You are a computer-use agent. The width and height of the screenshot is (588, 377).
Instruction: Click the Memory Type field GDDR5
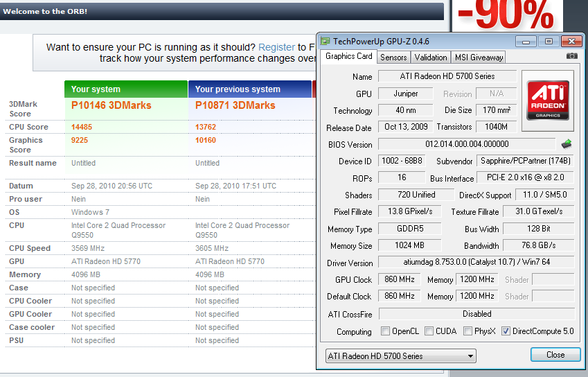pyautogui.click(x=410, y=229)
